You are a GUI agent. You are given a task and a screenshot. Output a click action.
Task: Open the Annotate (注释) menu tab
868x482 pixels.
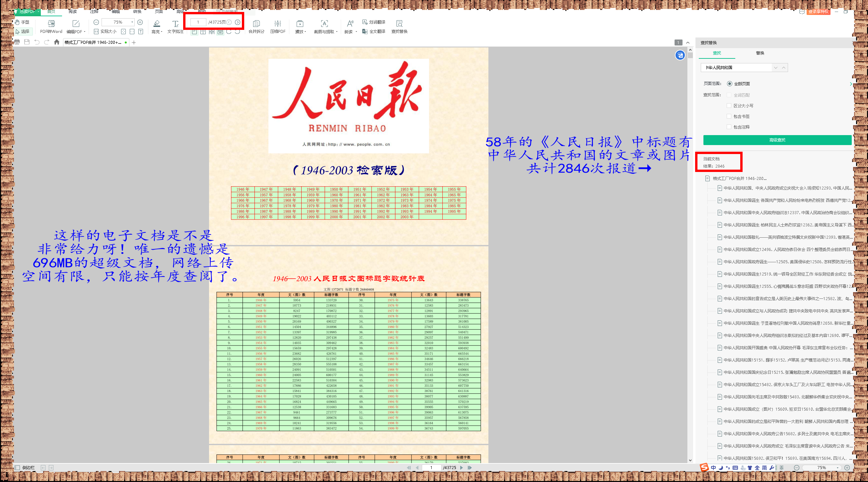pyautogui.click(x=94, y=12)
